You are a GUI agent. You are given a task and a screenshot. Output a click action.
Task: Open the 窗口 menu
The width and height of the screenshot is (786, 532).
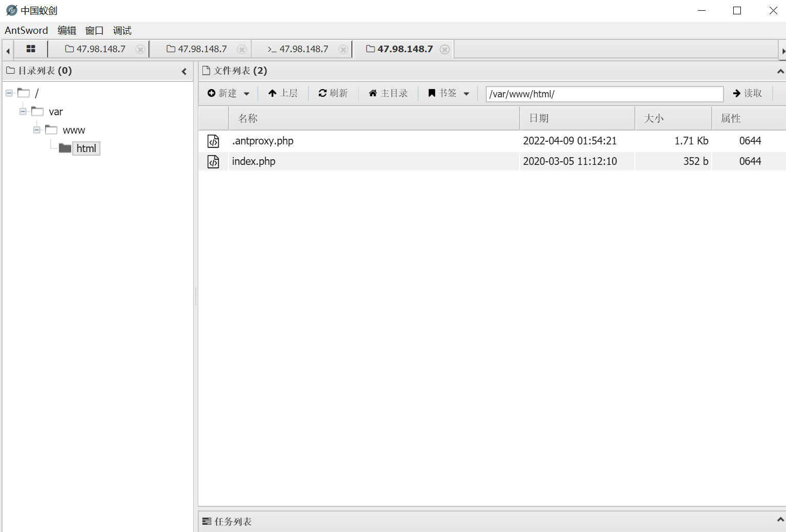click(94, 30)
